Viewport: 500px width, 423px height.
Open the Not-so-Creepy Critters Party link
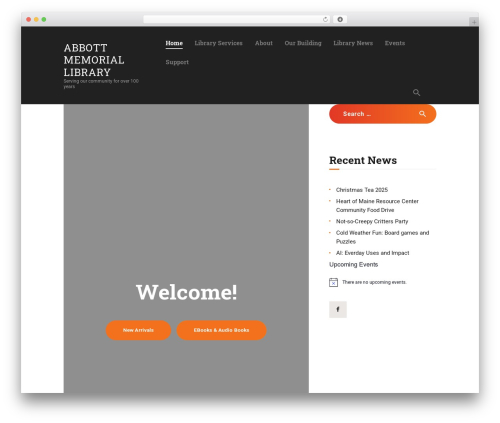pos(372,221)
